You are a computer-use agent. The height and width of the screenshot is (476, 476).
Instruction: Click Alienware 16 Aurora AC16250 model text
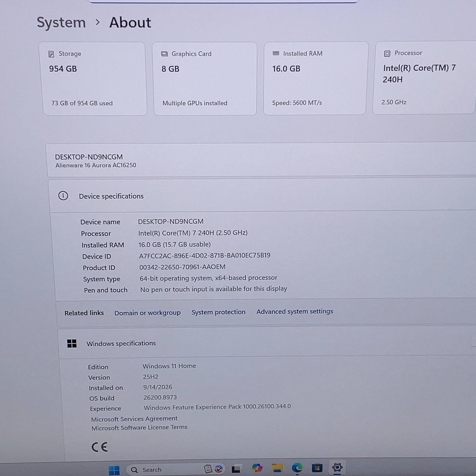tap(96, 165)
